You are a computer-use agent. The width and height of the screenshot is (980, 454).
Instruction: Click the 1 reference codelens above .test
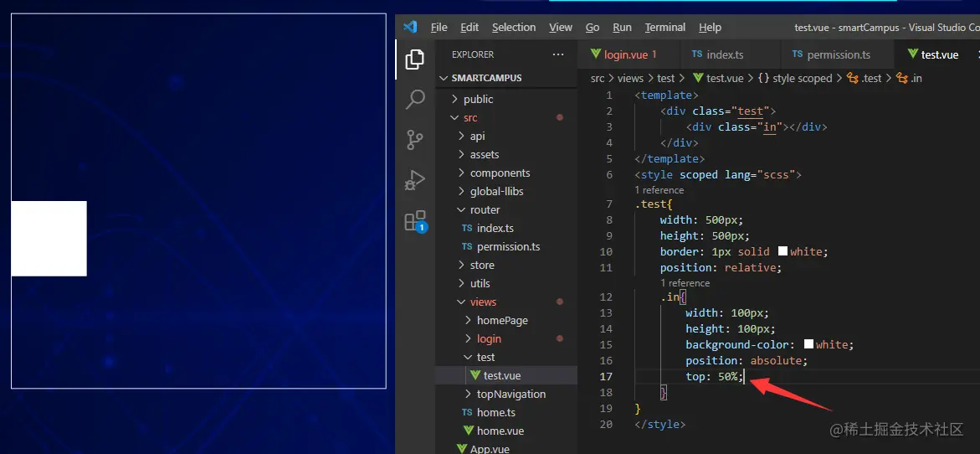659,190
